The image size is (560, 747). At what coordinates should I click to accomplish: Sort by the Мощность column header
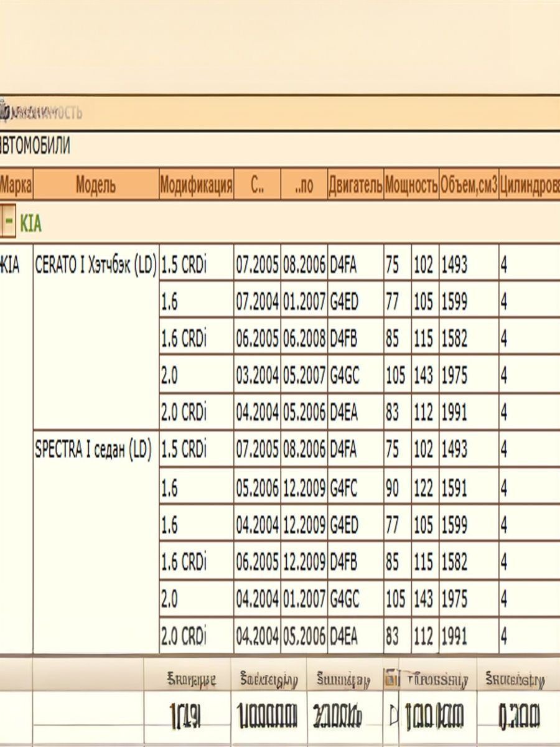[411, 185]
